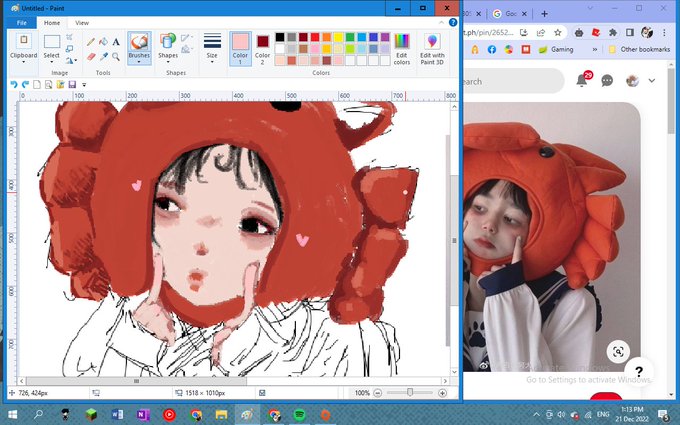Click the Resize icon in Image group
Viewport: 680px width, 425px height.
[x=69, y=49]
